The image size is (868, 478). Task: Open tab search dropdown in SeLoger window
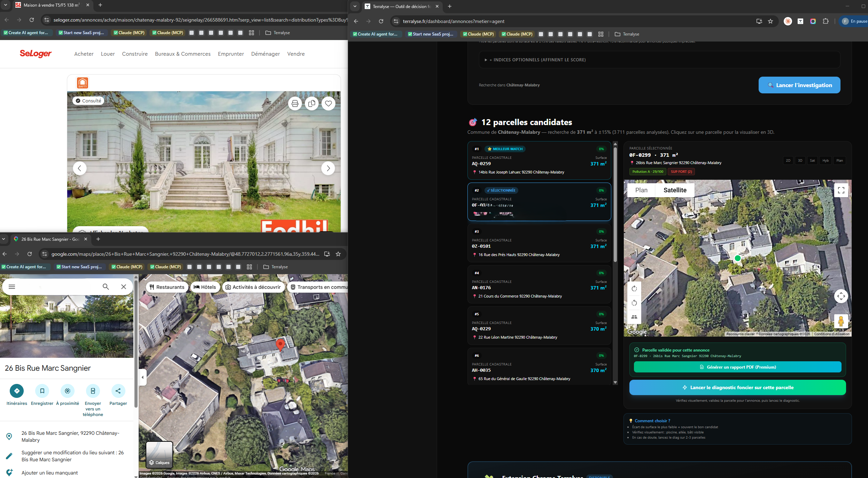(6, 5)
